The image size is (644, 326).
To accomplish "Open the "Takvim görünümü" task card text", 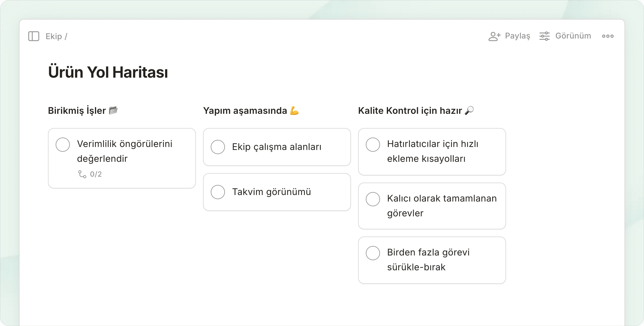I will [271, 192].
